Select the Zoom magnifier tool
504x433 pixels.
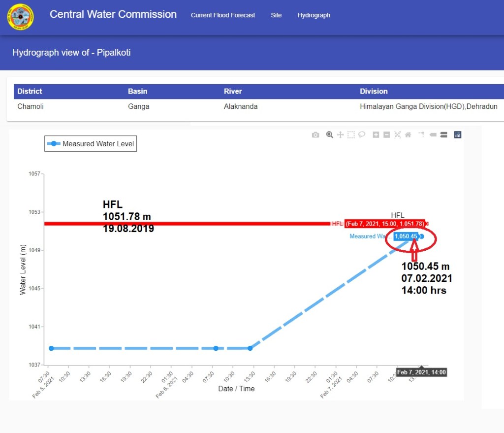pos(329,135)
